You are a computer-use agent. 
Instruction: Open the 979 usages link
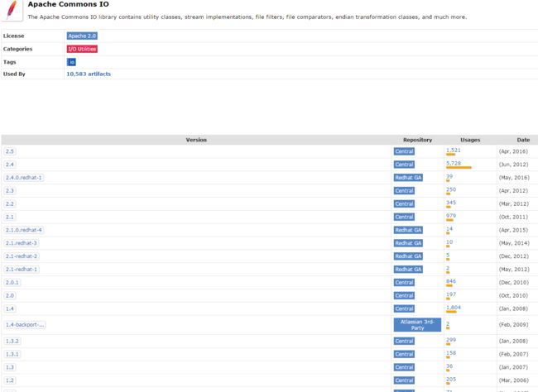click(451, 216)
